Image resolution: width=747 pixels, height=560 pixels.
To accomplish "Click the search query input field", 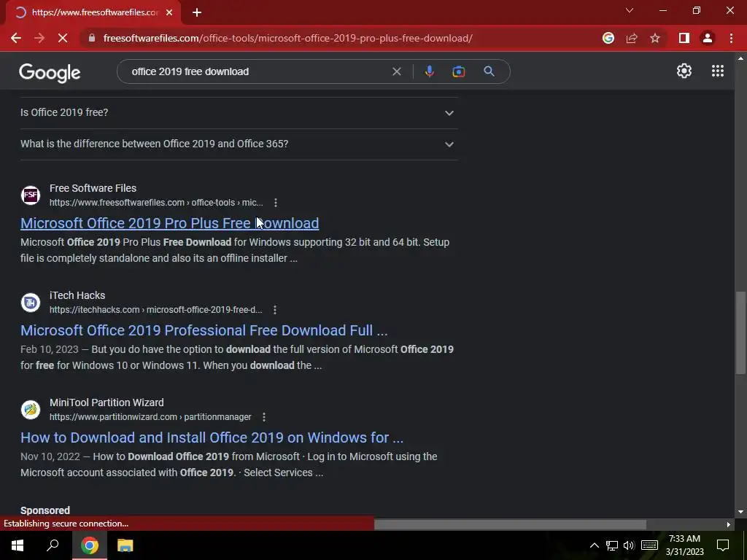I will click(258, 71).
